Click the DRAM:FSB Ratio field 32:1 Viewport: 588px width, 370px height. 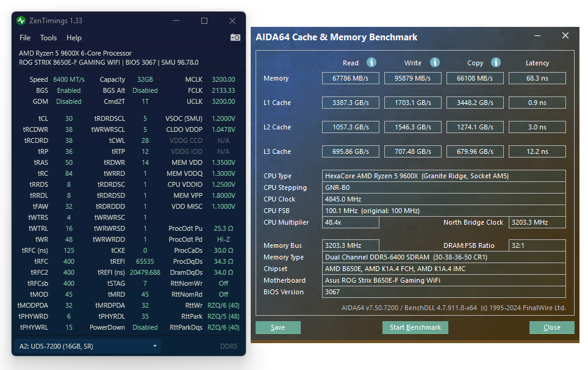pyautogui.click(x=537, y=245)
